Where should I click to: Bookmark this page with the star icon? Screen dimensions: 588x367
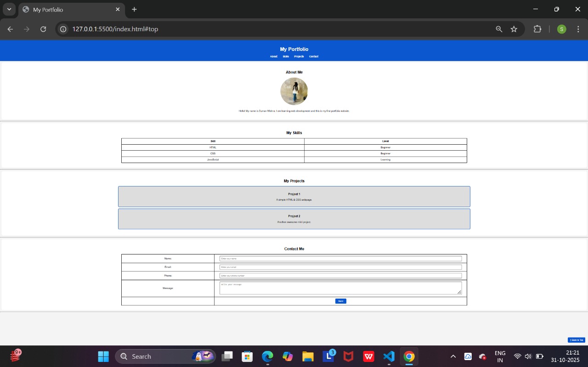pyautogui.click(x=514, y=29)
